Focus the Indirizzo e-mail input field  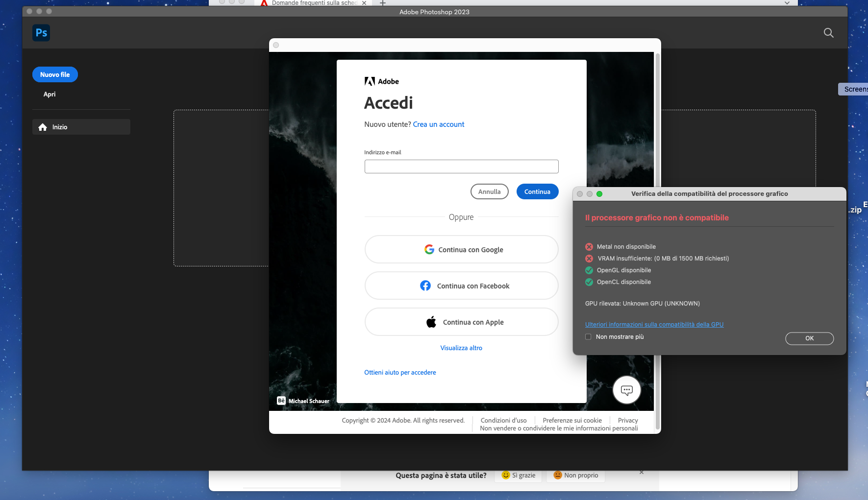pos(461,167)
